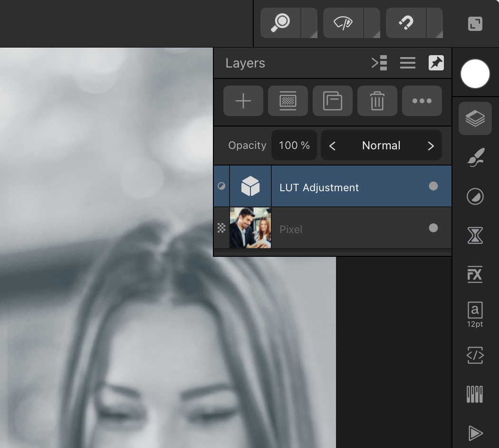This screenshot has width=499, height=448.
Task: Click the mask layer button
Action: (288, 101)
